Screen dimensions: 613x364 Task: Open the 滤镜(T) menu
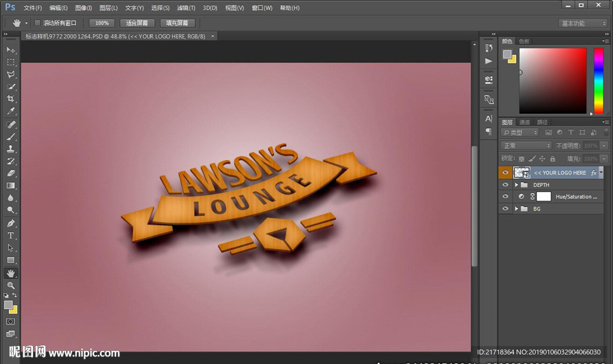pyautogui.click(x=186, y=8)
